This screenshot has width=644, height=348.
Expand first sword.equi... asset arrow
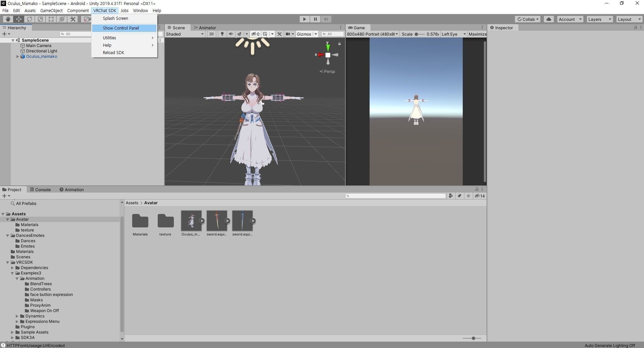pyautogui.click(x=227, y=221)
